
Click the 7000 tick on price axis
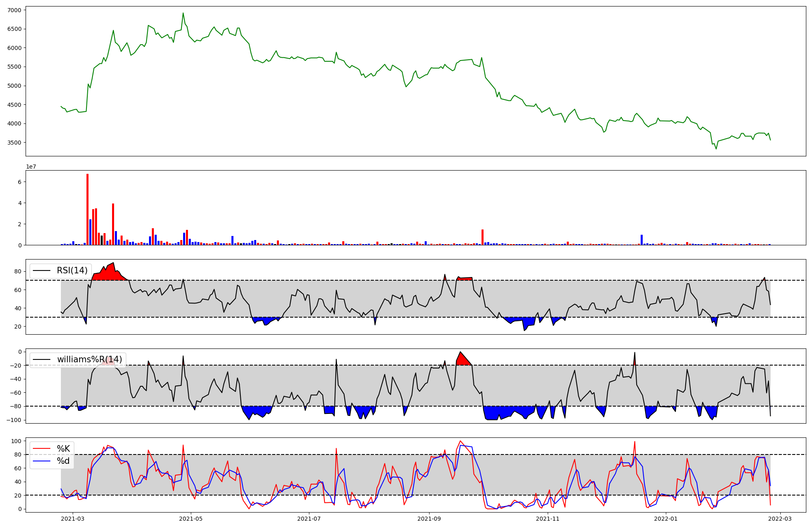click(x=15, y=10)
